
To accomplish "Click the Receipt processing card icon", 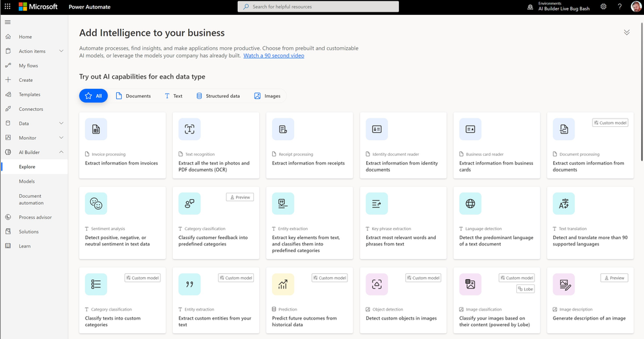I will 283,130.
